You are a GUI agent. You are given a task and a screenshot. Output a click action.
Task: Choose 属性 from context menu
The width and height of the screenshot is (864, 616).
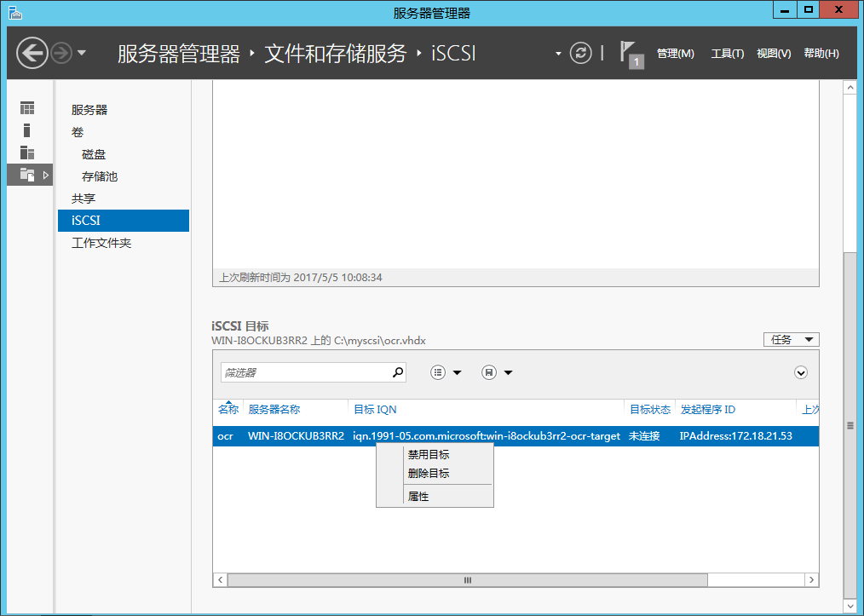pos(435,497)
